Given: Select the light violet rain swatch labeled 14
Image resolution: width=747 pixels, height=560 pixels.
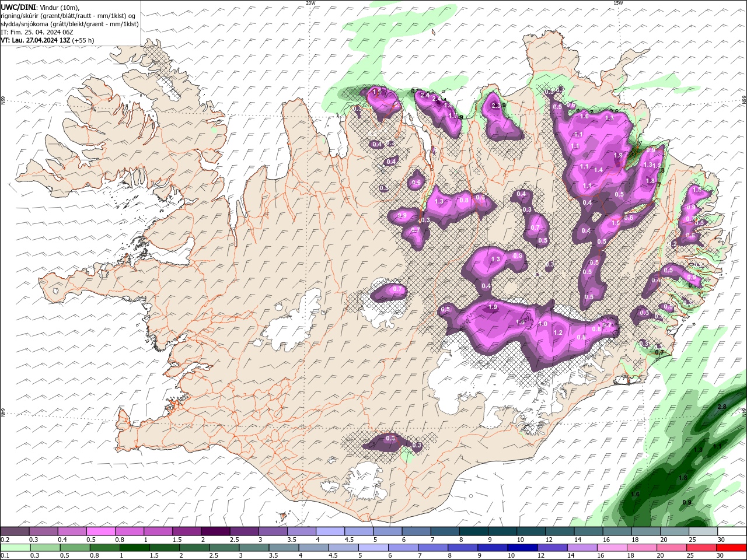Looking at the screenshot, I should pyautogui.click(x=581, y=548).
